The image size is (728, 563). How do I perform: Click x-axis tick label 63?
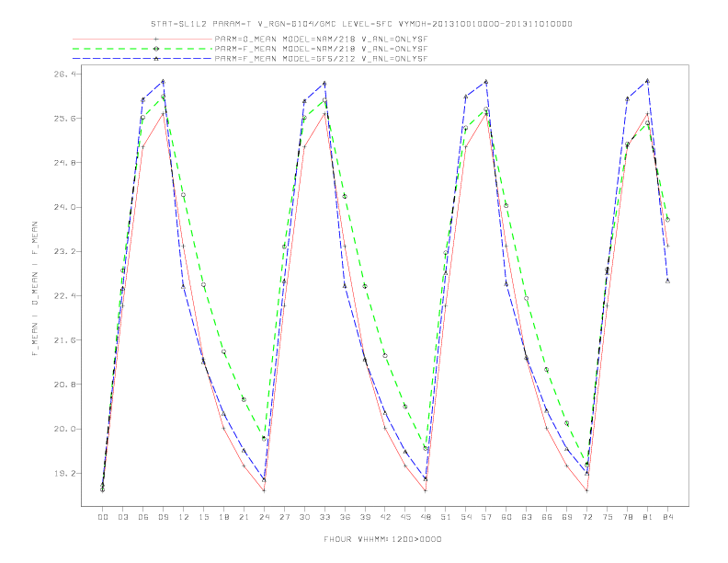[527, 517]
